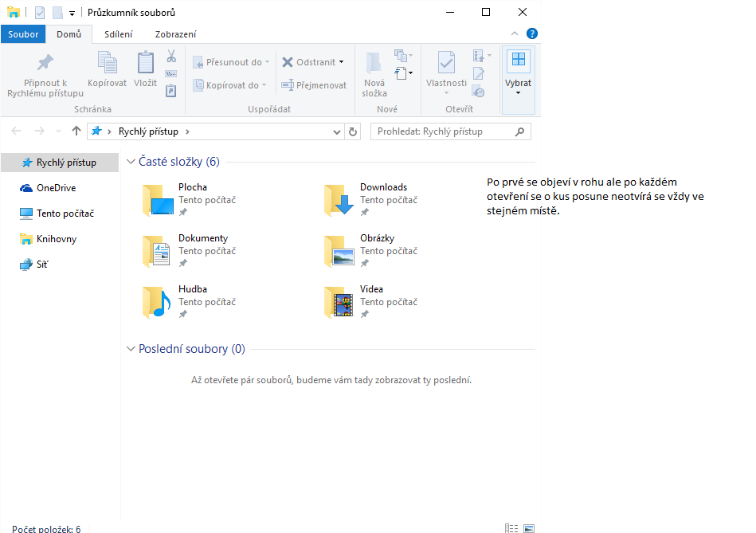
Task: Select the Dokumenty folder
Action: pos(190,250)
